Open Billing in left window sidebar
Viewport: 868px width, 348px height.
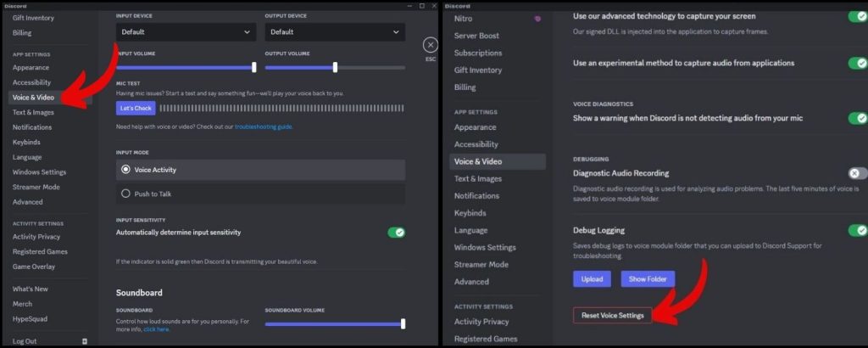(22, 33)
